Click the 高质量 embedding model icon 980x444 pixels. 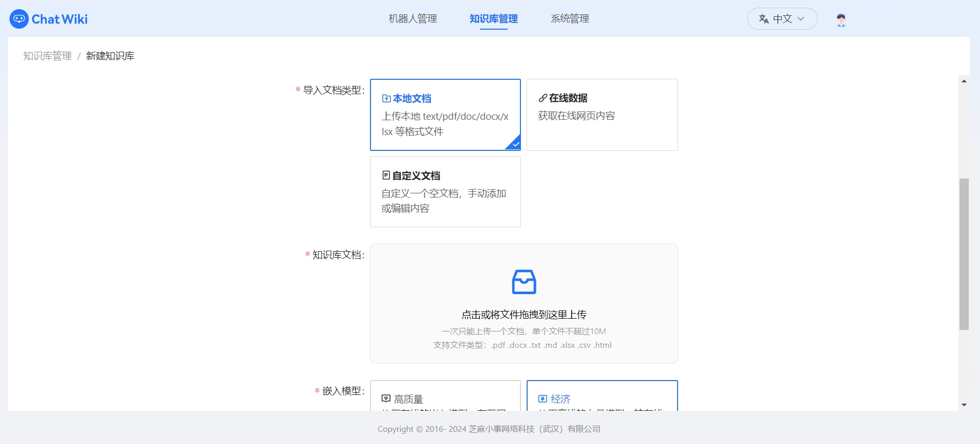pos(386,398)
